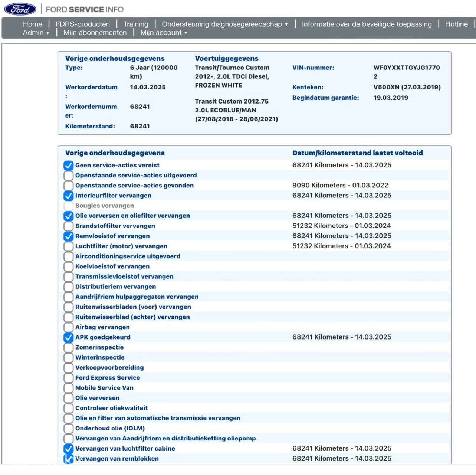
Task: Click Werkorderdatum value 14.03.2025
Action: click(x=148, y=87)
